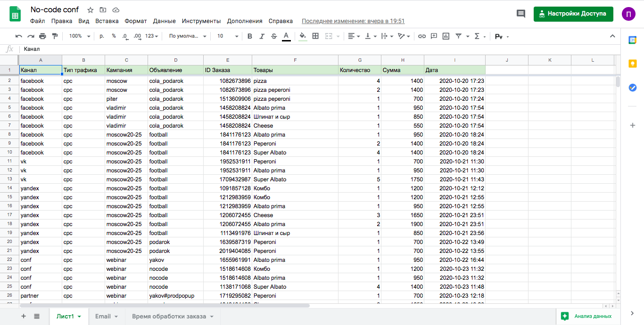Image resolution: width=644 pixels, height=325 pixels.
Task: Open the Google Sheets home icon
Action: point(15,14)
